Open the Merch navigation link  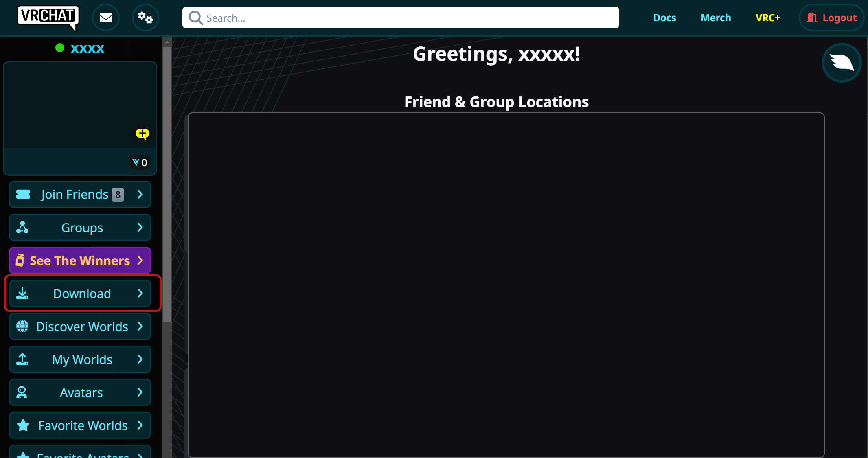click(715, 17)
